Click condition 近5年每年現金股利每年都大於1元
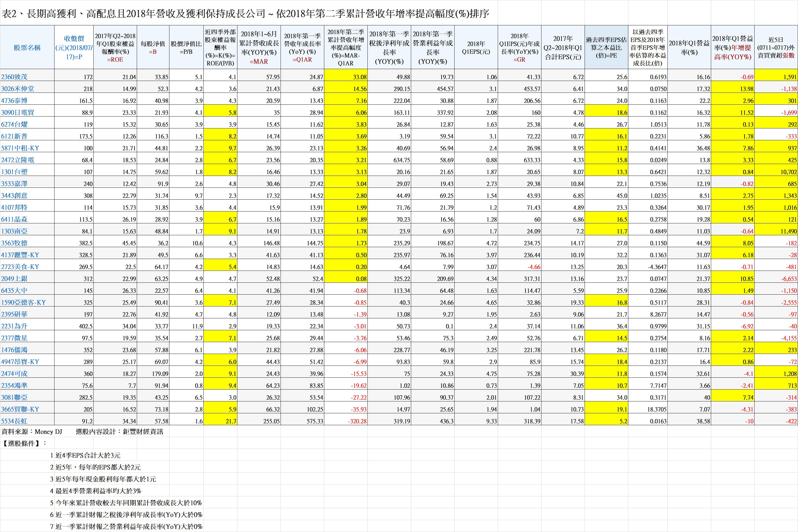 [106, 479]
